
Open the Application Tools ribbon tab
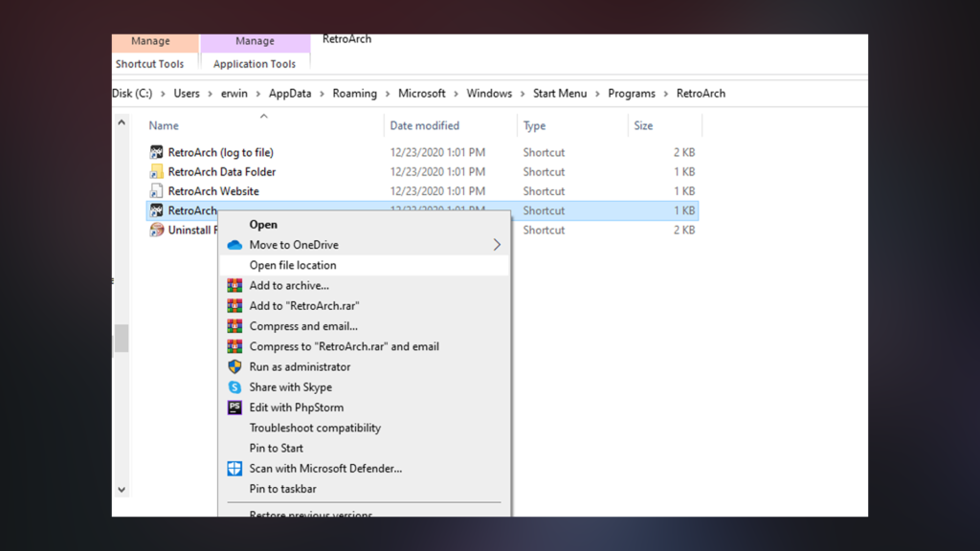click(x=255, y=64)
